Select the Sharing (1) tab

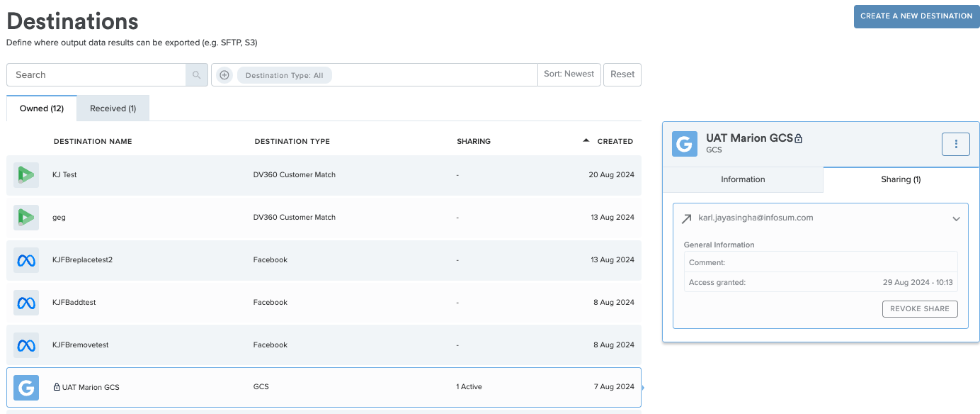(x=901, y=179)
